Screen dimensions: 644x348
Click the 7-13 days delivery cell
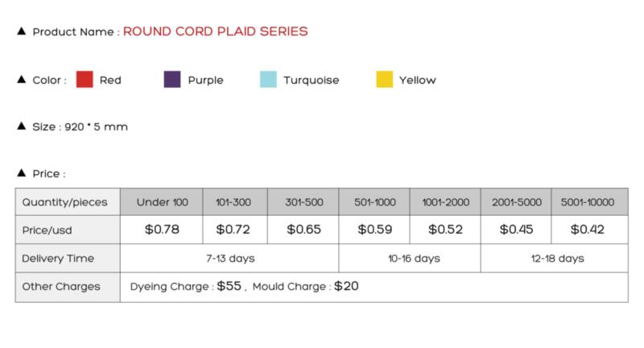229,259
